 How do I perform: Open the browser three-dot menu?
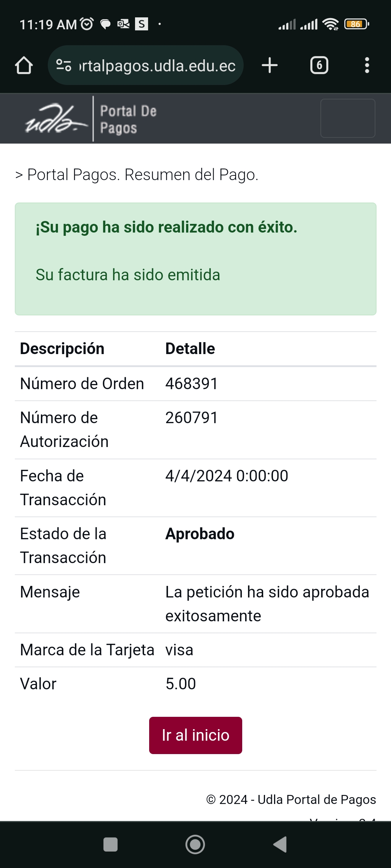click(367, 65)
